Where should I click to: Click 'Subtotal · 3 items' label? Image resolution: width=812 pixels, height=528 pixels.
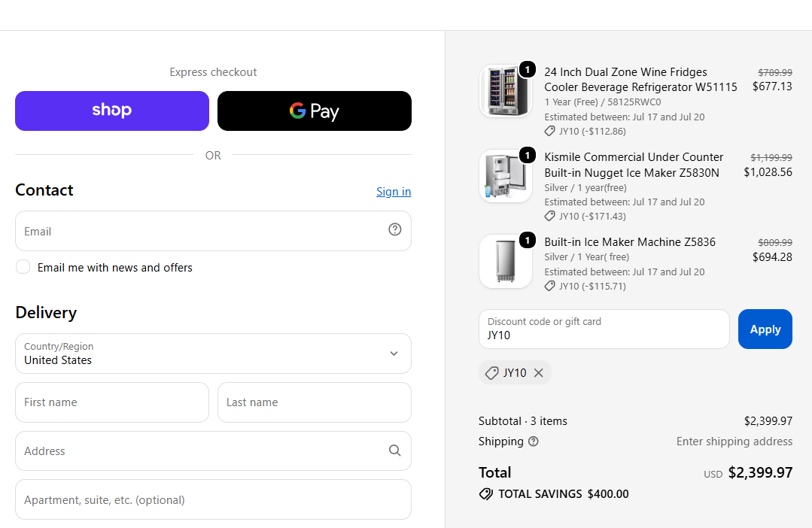coord(523,421)
